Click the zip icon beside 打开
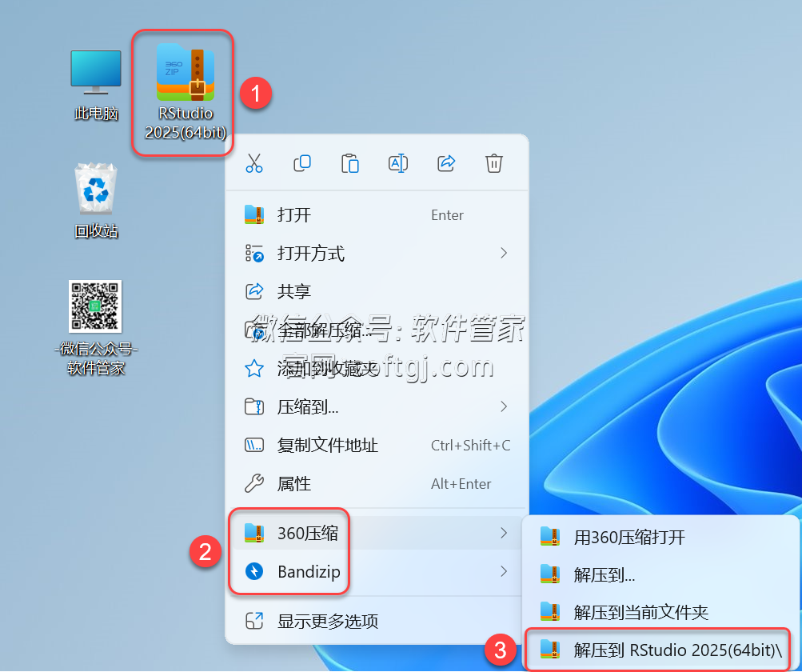 click(x=254, y=215)
